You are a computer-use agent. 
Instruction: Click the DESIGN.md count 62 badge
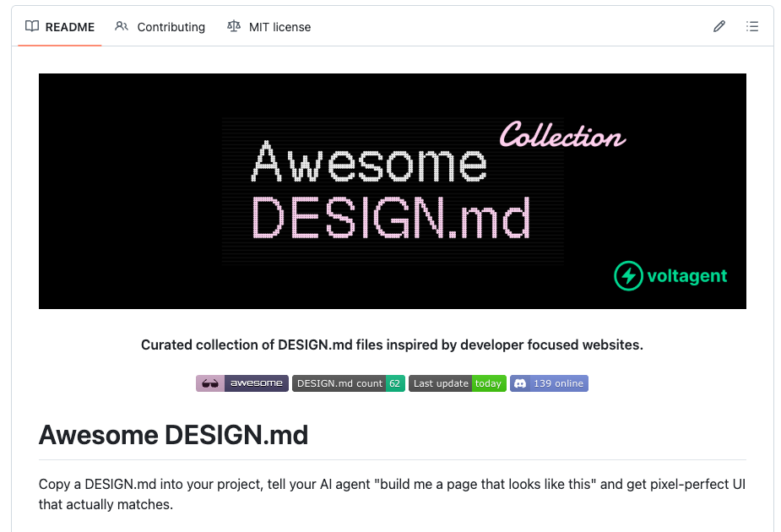pos(349,383)
